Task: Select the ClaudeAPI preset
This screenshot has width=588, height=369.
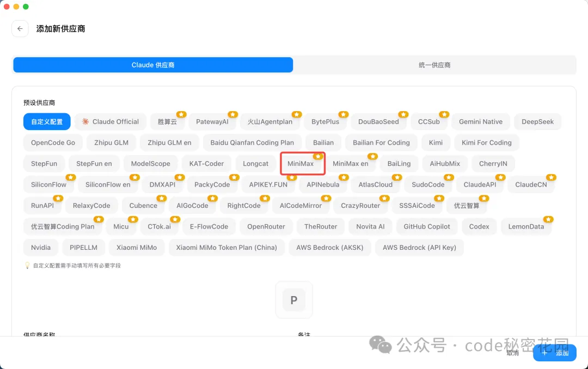Action: (480, 184)
